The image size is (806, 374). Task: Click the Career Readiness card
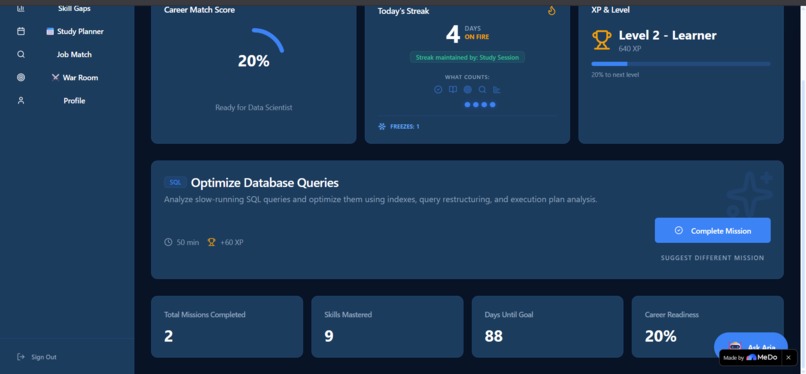pos(707,326)
